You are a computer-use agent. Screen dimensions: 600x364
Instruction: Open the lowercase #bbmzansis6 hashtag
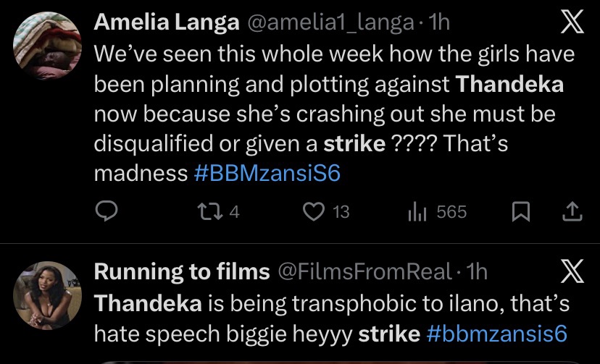point(496,334)
